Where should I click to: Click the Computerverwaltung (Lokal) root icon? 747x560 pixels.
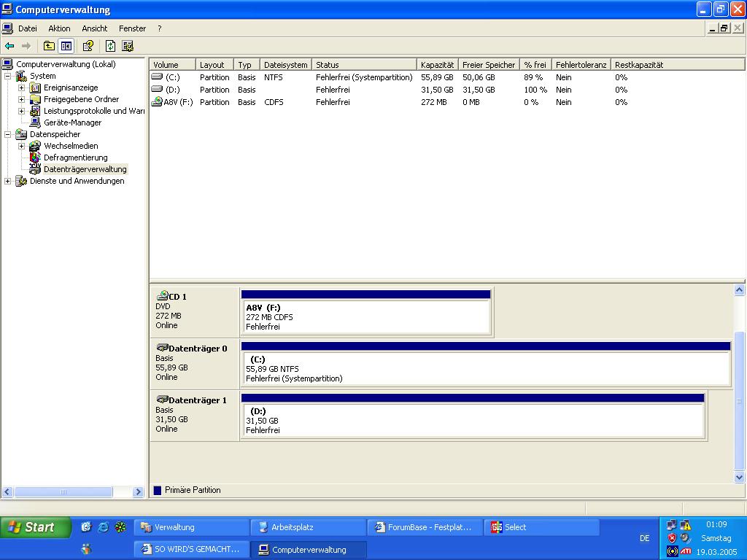click(7, 64)
